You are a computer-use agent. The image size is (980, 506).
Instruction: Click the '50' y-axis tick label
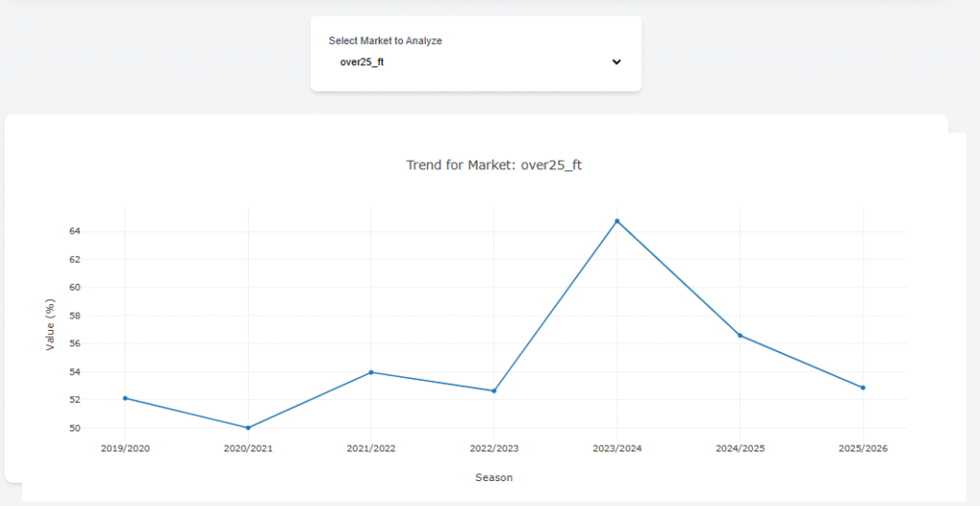pos(75,428)
